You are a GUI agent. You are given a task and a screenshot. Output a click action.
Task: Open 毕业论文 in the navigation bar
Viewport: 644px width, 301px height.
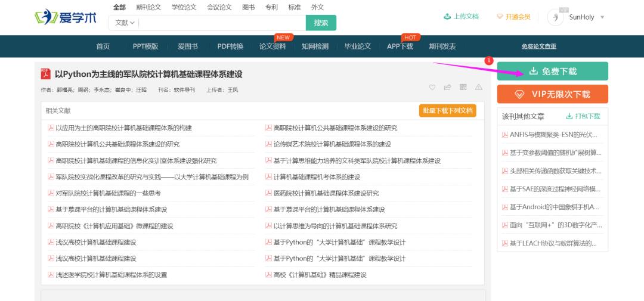tap(358, 46)
